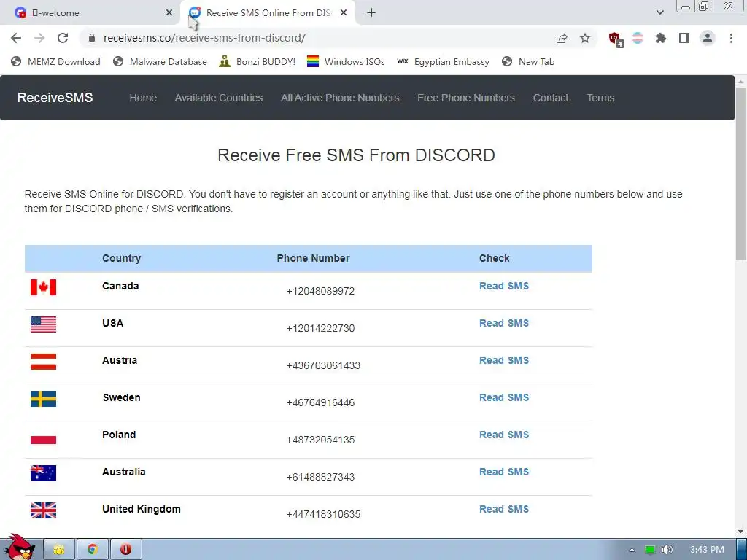Open Egyptian Embassy bookmark
Viewport: 747px width, 560px height.
pos(443,61)
